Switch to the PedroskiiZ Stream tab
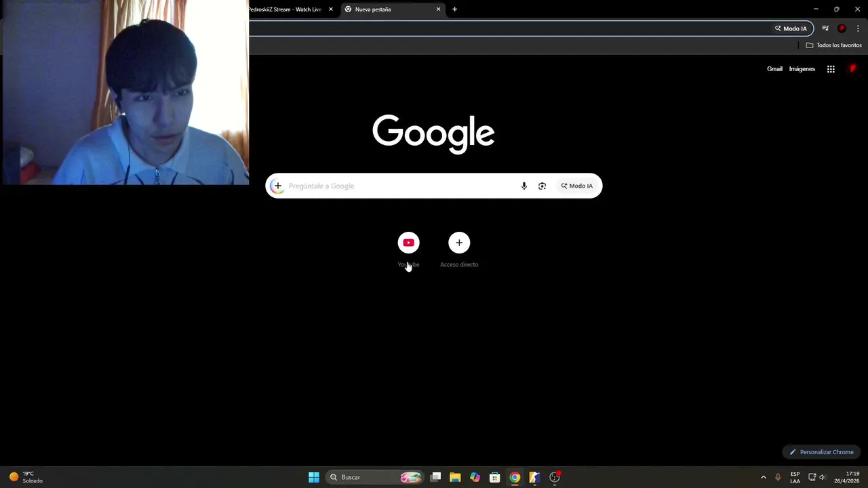The width and height of the screenshot is (868, 488). tap(285, 9)
